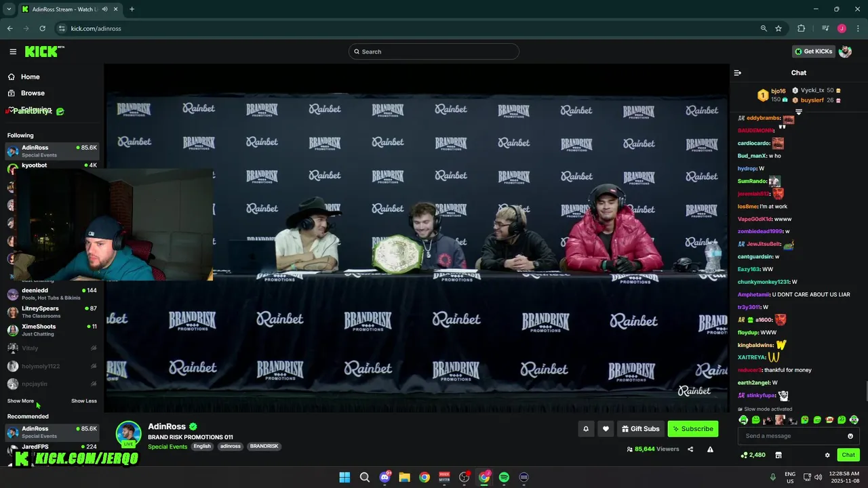Image resolution: width=868 pixels, height=488 pixels.
Task: Send message with the Chat button
Action: coord(848,455)
